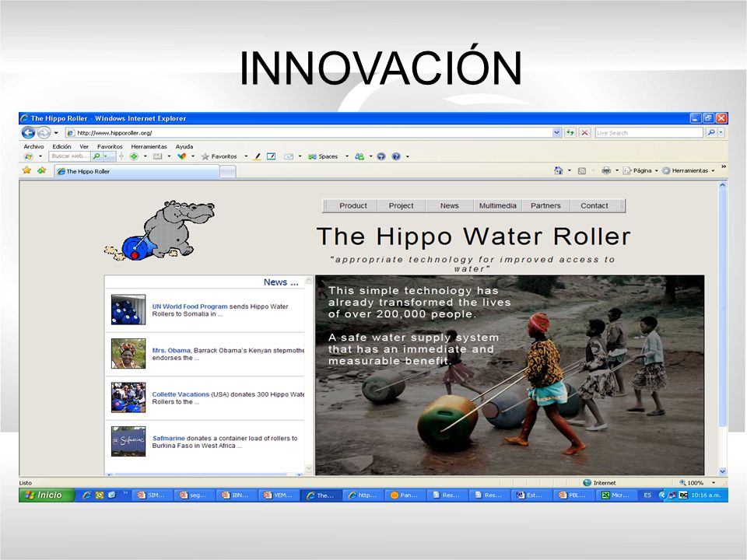Image resolution: width=747 pixels, height=560 pixels.
Task: Click the Live Search magnifier button
Action: [x=710, y=133]
